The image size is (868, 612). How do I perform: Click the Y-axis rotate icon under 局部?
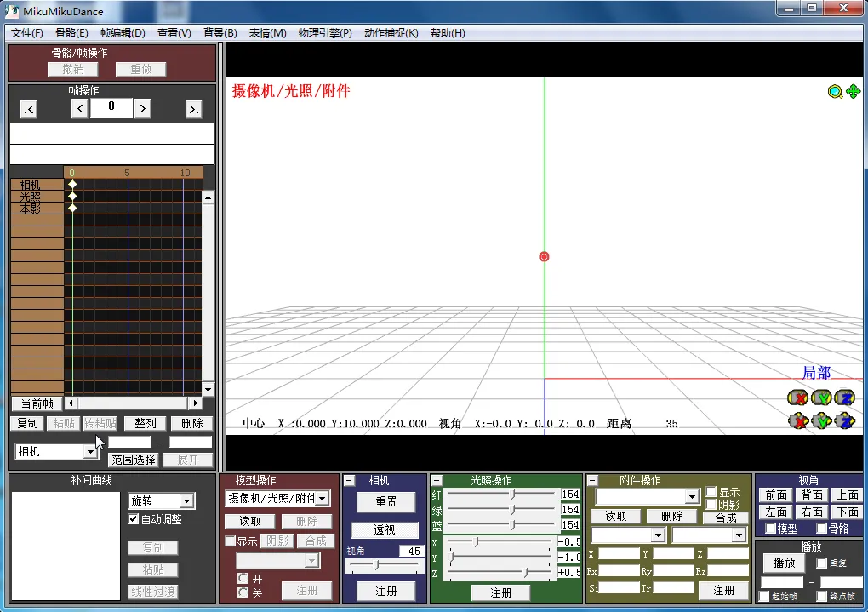coord(821,398)
